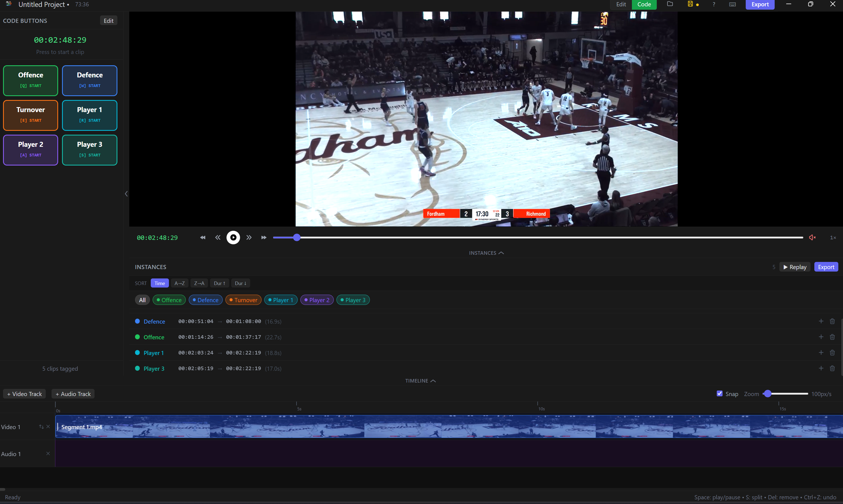This screenshot has width=843, height=504.
Task: Delete the Offence instance with trash icon
Action: [832, 337]
